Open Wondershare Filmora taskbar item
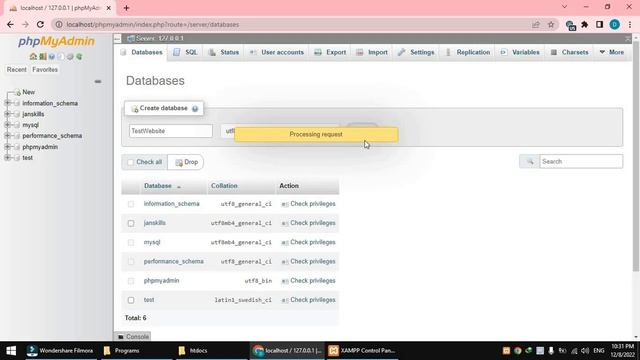This screenshot has width=640, height=360. click(x=60, y=351)
